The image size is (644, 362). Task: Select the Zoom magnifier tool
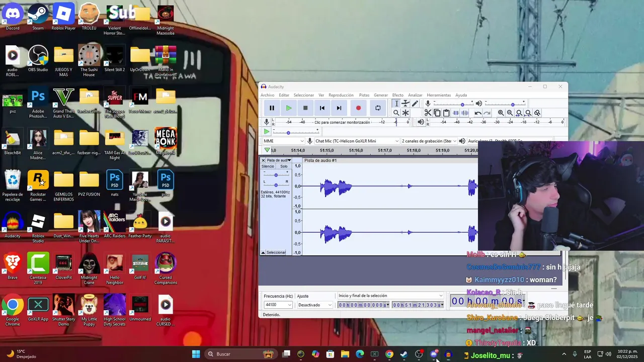pyautogui.click(x=396, y=113)
